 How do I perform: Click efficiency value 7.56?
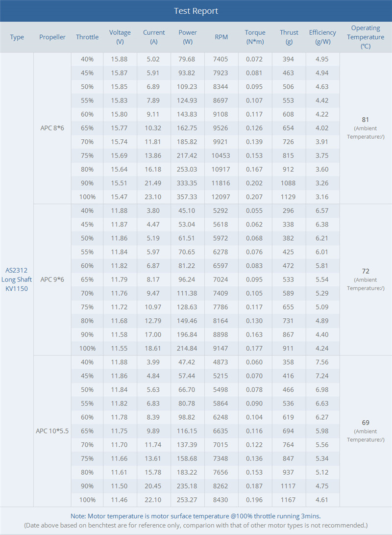(322, 362)
